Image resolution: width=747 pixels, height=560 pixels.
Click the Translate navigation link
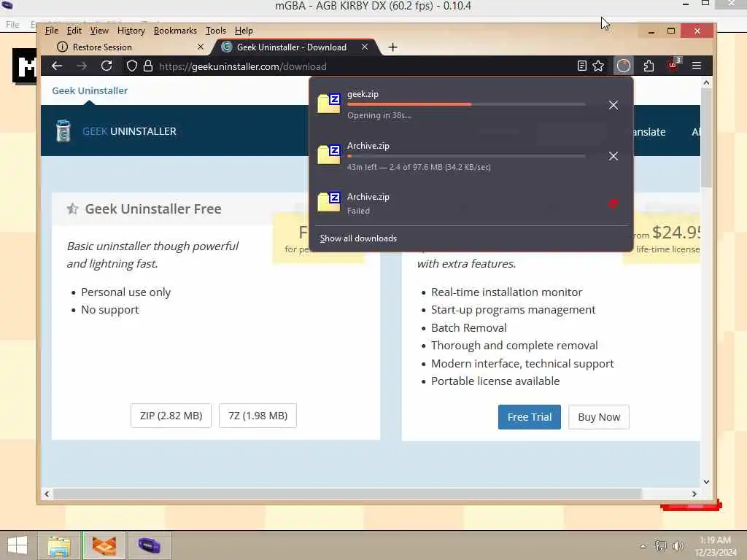coord(649,132)
